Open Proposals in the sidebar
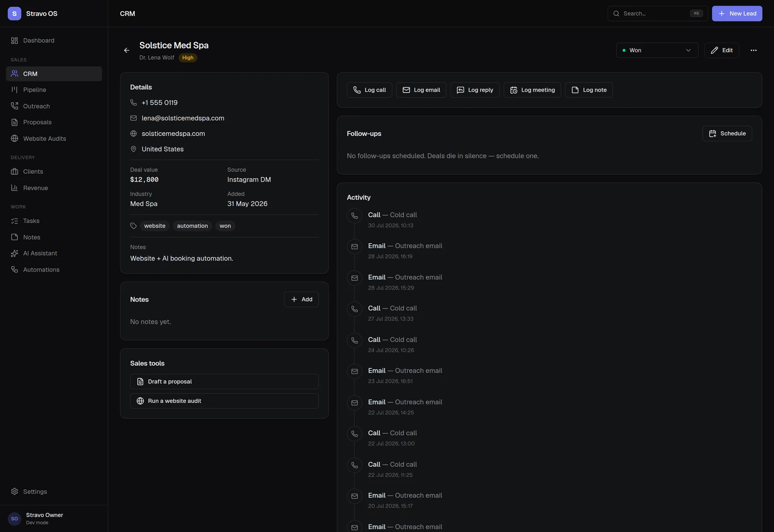The height and width of the screenshot is (532, 774). 54,122
